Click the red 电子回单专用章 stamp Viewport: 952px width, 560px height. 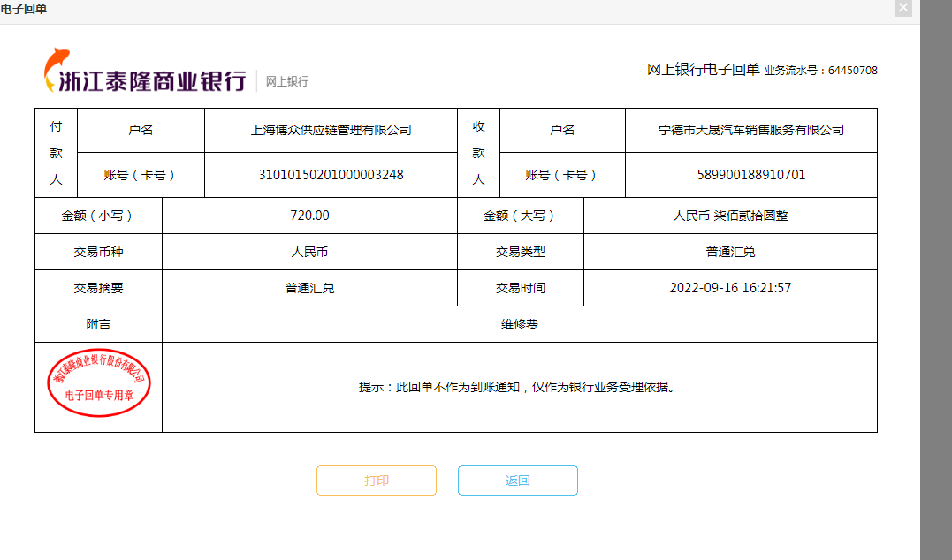click(98, 387)
